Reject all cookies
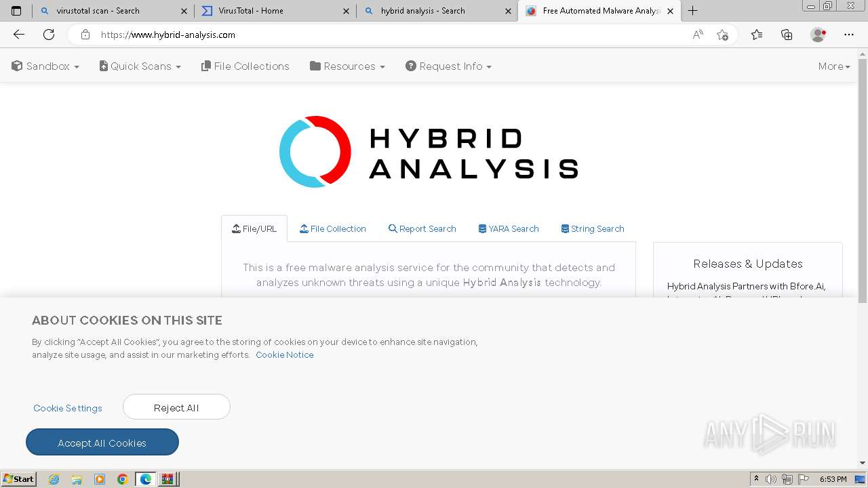The image size is (868, 488). [x=176, y=407]
